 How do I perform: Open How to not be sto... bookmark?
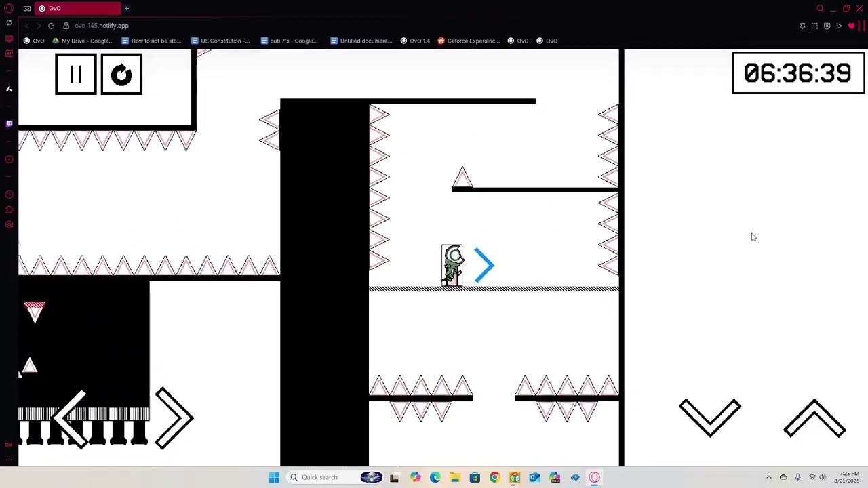[151, 41]
